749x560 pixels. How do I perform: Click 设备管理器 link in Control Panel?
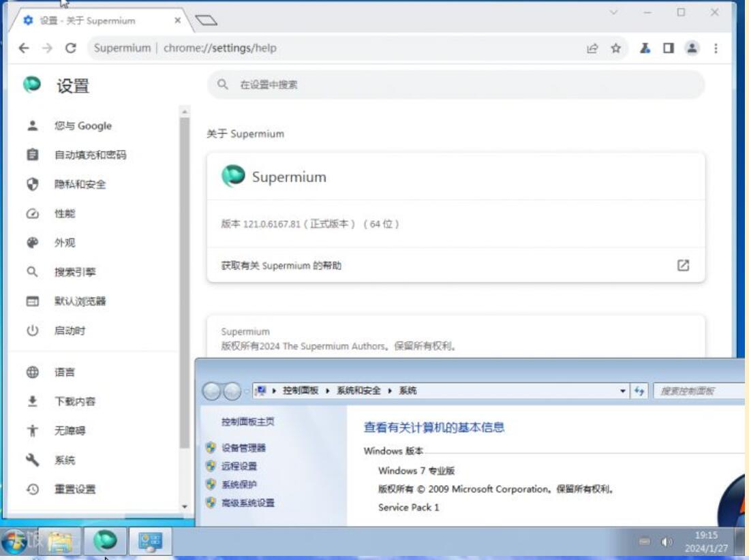pyautogui.click(x=243, y=448)
